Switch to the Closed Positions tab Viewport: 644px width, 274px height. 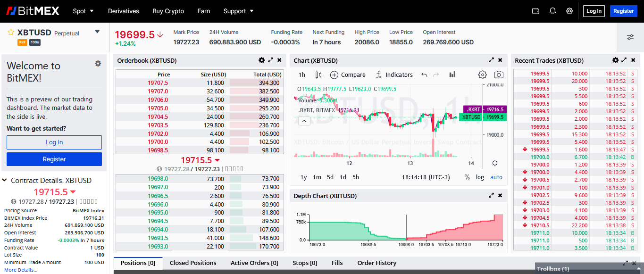pyautogui.click(x=193, y=263)
